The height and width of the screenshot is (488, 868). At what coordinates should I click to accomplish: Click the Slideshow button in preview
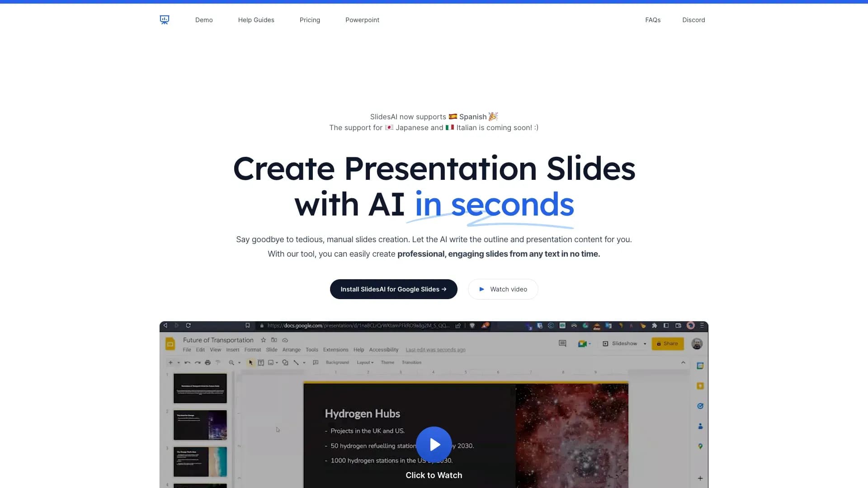tap(620, 343)
